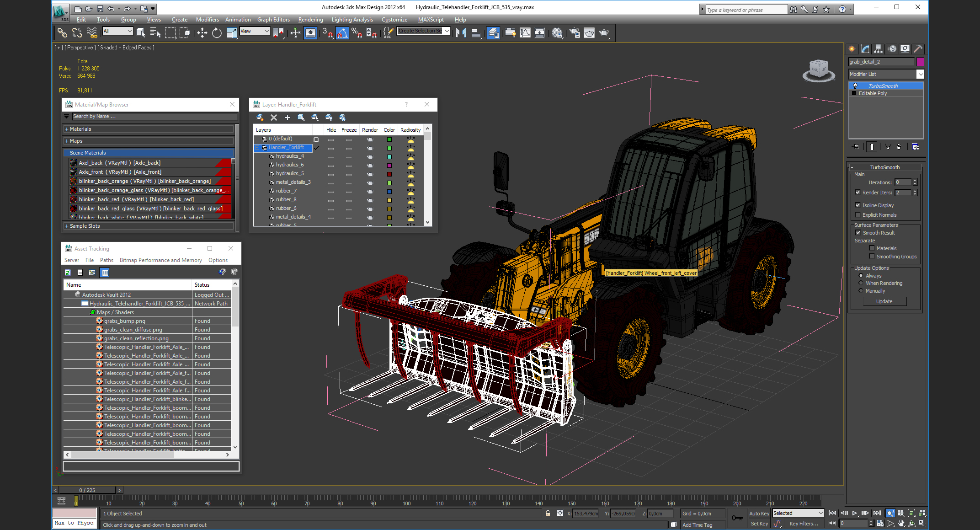This screenshot has width=980, height=530.
Task: Click Remove Modifier trash icon
Action: pos(899,147)
